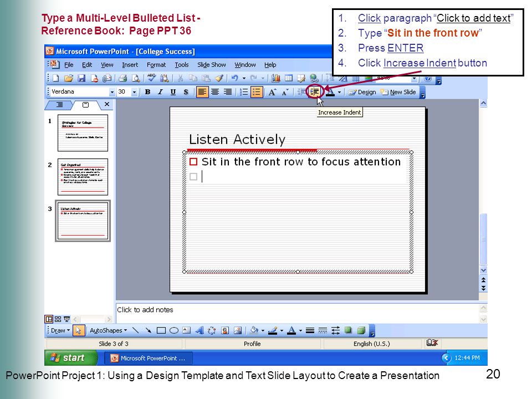
Task: Open the Edit menu
Action: click(x=87, y=65)
